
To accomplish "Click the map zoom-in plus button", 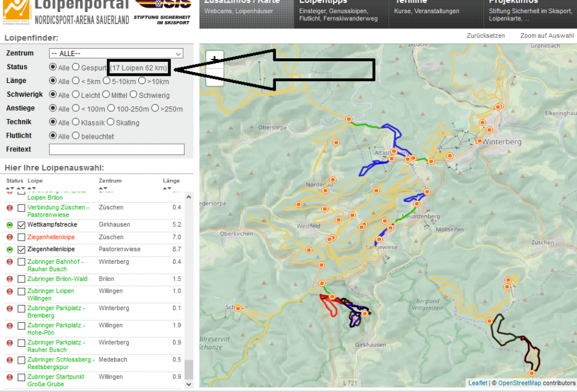I will 215,59.
